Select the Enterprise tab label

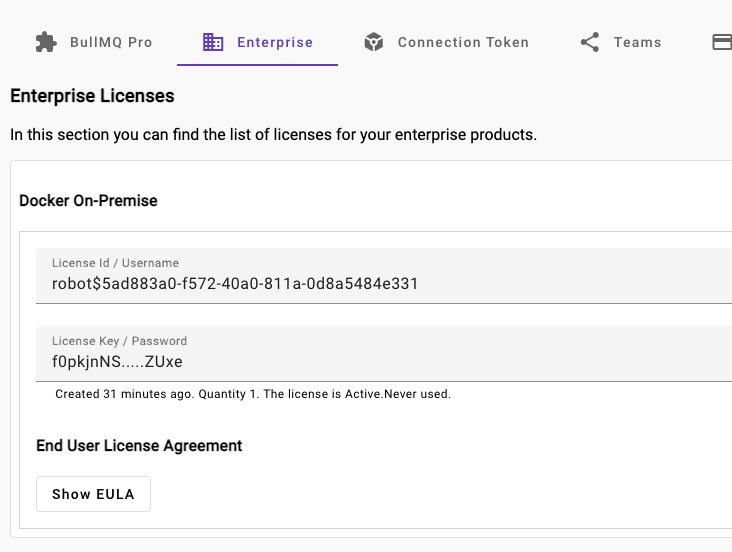(275, 42)
